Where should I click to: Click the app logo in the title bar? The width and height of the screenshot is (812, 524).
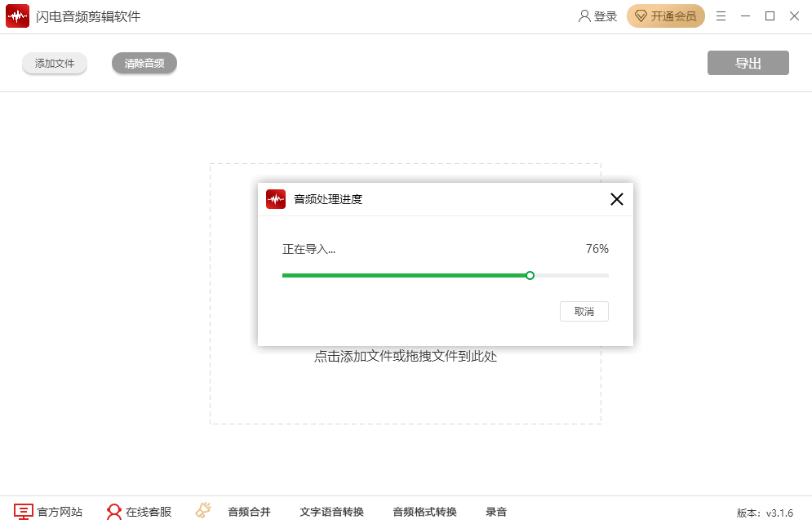(17, 16)
